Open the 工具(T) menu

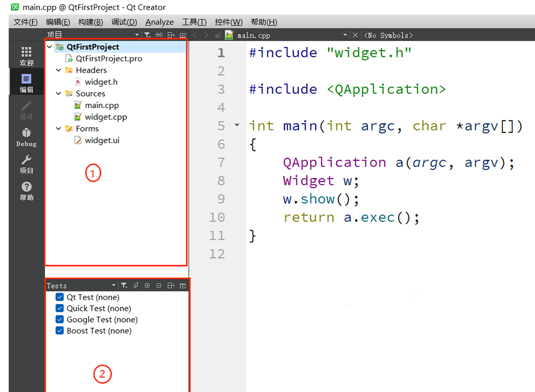194,22
